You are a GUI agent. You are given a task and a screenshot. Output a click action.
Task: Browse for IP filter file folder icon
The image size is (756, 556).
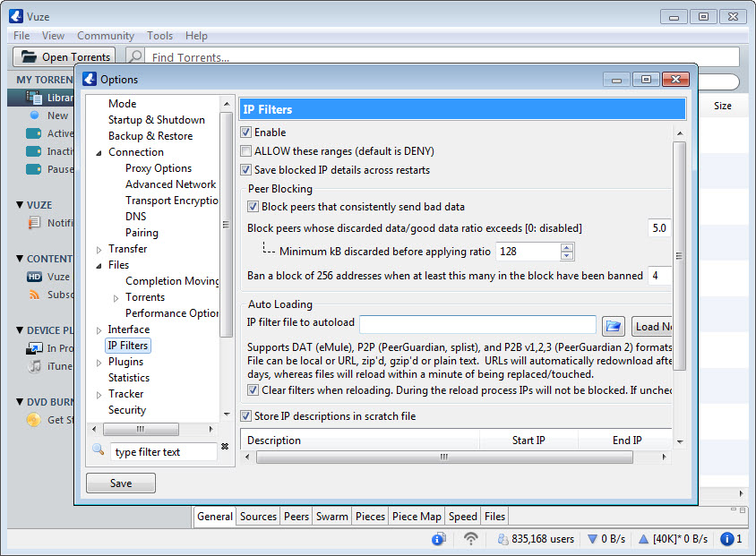(614, 326)
